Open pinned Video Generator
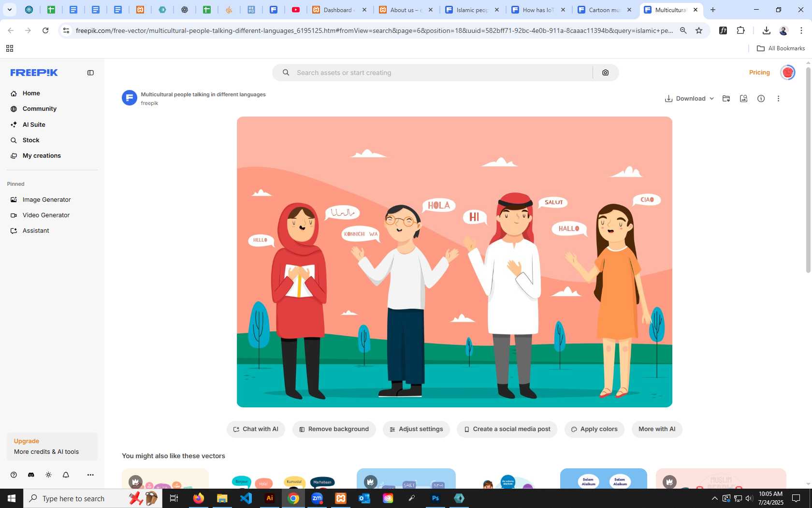The image size is (812, 508). tap(46, 215)
